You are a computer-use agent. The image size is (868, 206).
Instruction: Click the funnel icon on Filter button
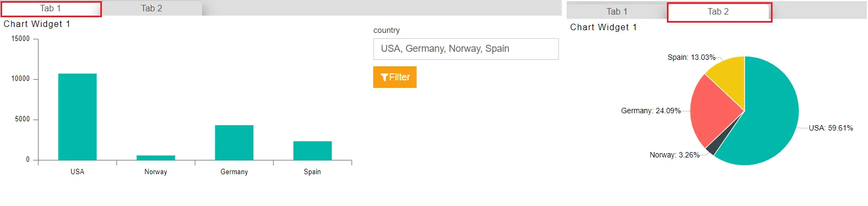[384, 77]
